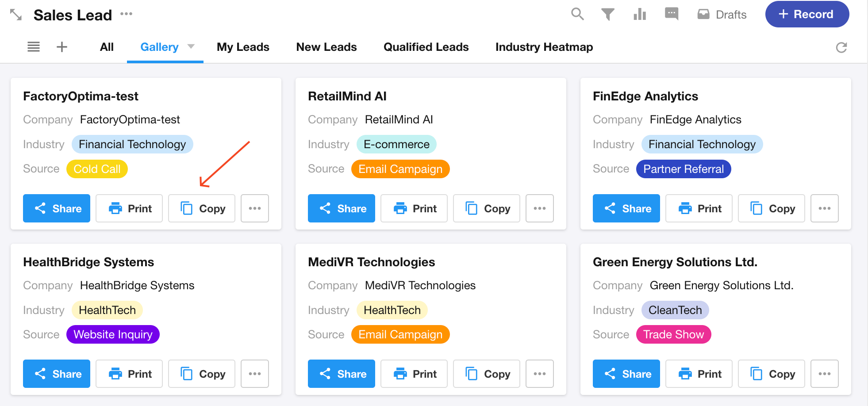
Task: Expand the Gallery view dropdown arrow
Action: (191, 46)
